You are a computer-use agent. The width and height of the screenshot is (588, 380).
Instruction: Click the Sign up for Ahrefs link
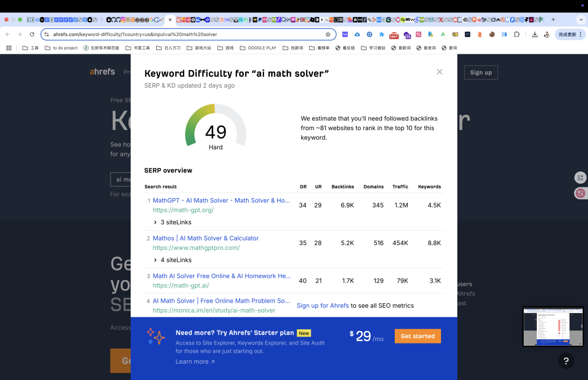[322, 305]
